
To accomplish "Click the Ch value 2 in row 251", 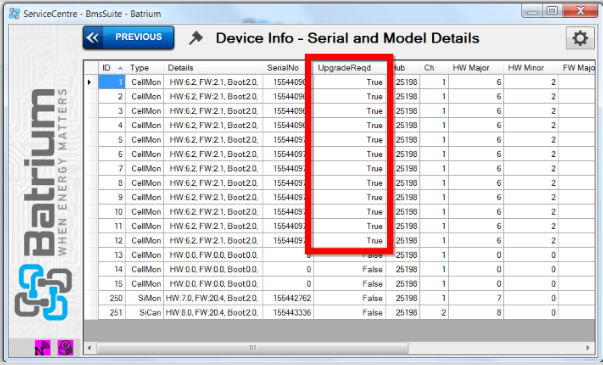I will (x=434, y=312).
